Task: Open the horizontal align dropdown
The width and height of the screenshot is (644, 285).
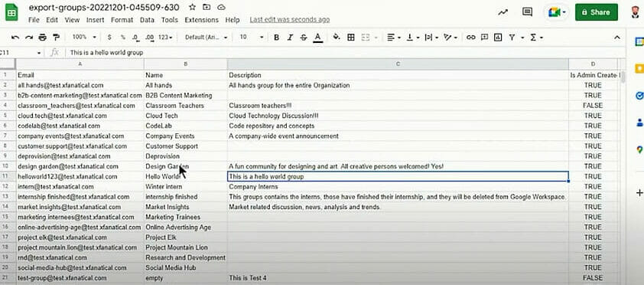Action: (394, 38)
